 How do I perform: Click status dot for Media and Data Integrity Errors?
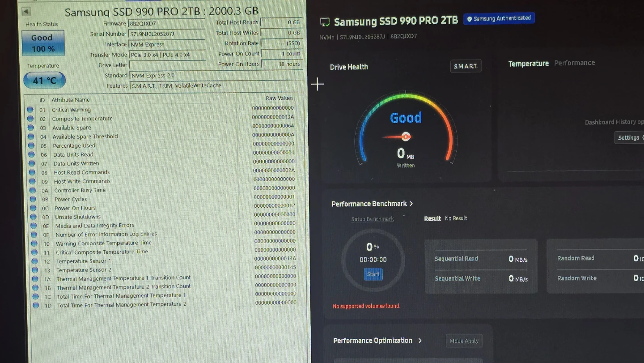(34, 226)
